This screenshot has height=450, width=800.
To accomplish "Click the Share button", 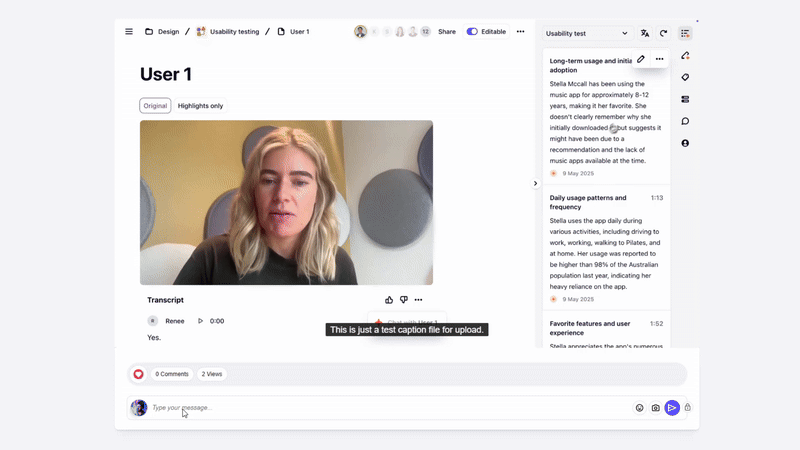I will pos(447,32).
